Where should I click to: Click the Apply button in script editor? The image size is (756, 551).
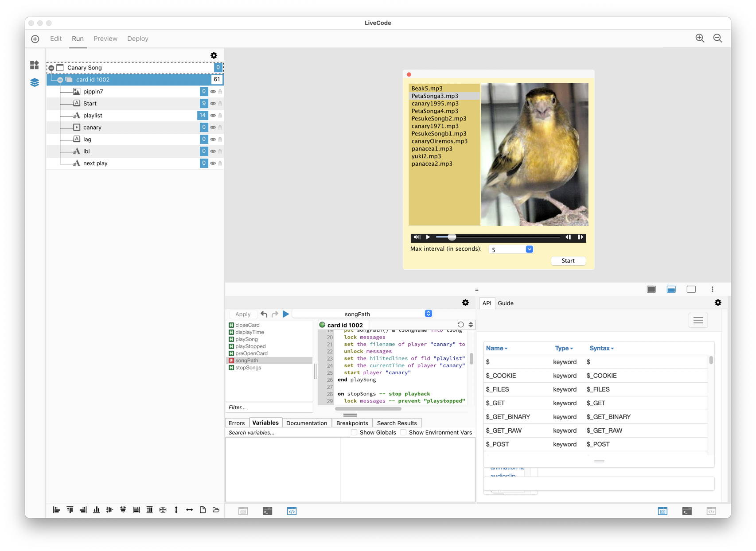[243, 314]
